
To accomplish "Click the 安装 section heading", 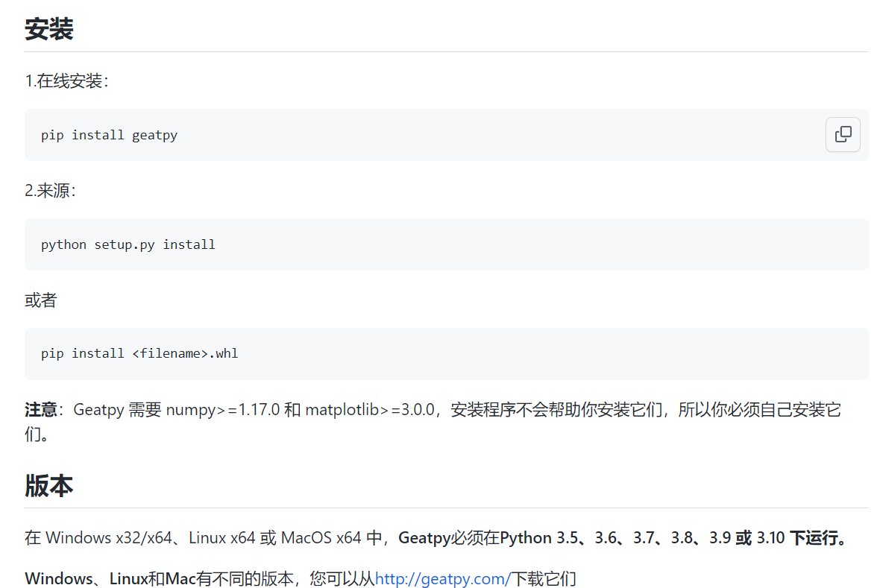I will pos(48,28).
